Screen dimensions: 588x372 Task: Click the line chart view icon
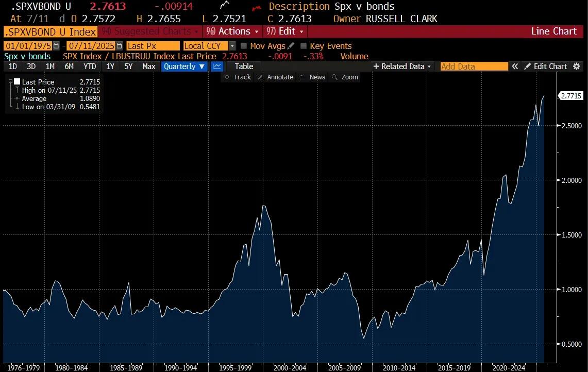[x=217, y=66]
